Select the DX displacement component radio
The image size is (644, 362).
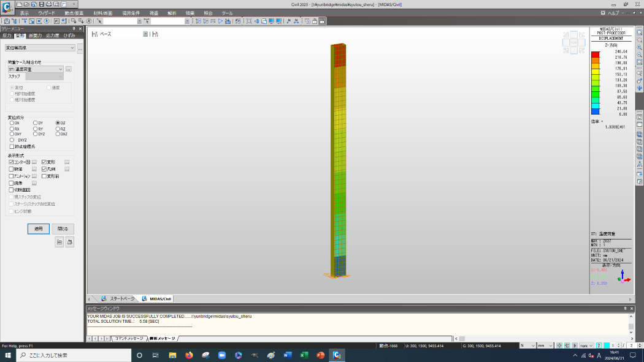tap(12, 123)
